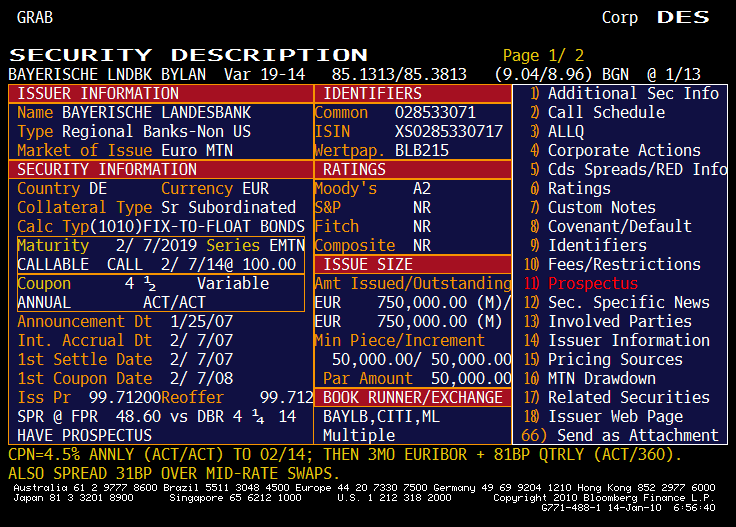Click Custom Notes in the menu

pos(601,207)
